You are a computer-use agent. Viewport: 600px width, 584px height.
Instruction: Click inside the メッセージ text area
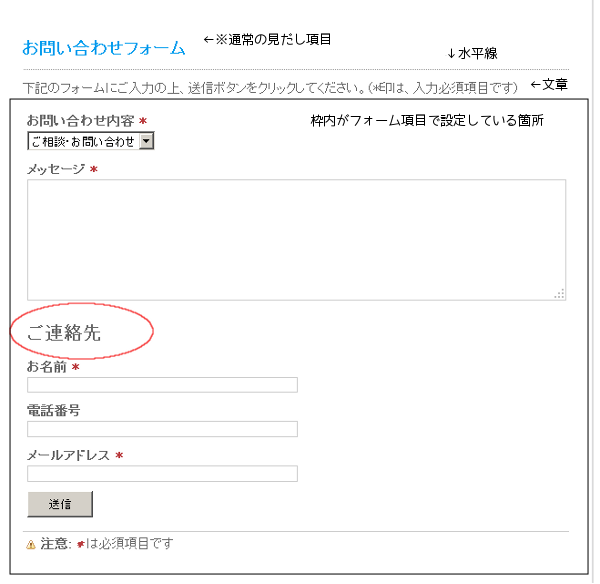pos(297,240)
